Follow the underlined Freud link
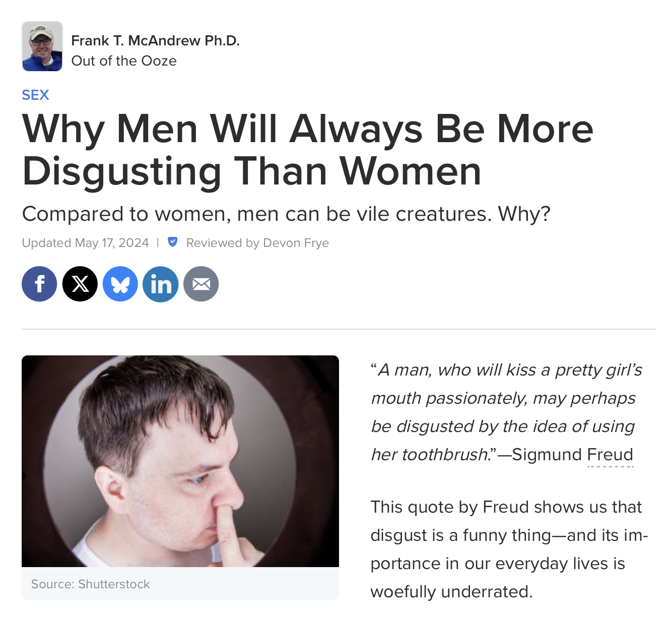The width and height of the screenshot is (672, 619). [x=610, y=455]
